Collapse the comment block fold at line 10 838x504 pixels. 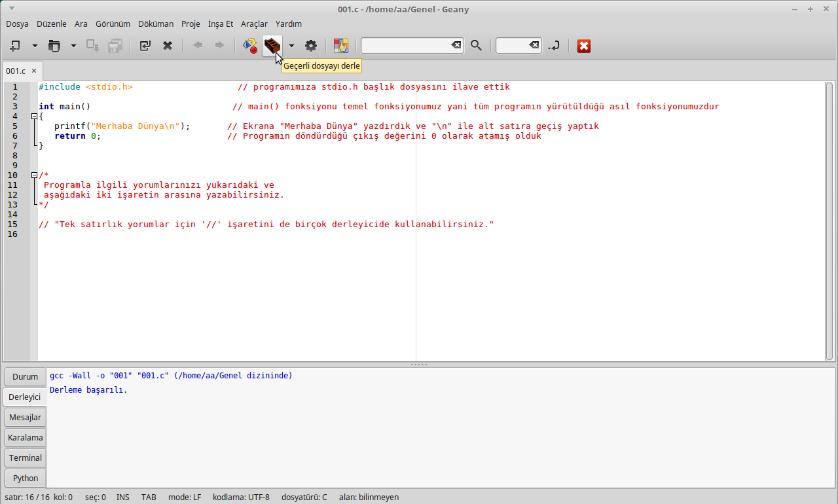(34, 175)
